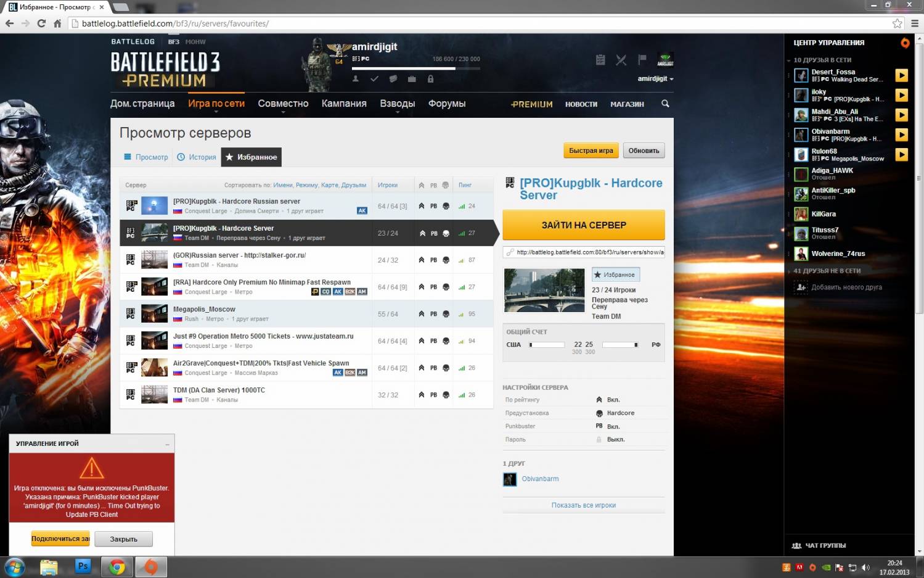Click the Chrome home icon
This screenshot has width=924, height=578.
pos(57,23)
